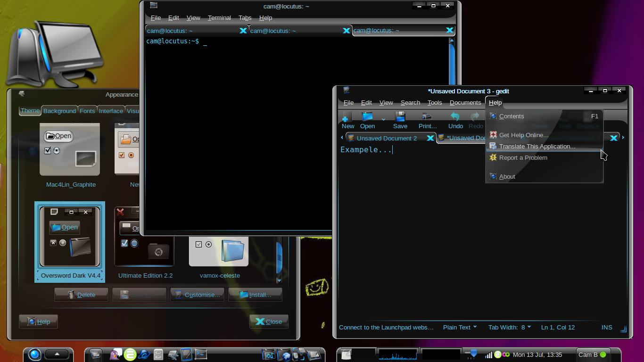Image resolution: width=644 pixels, height=362 pixels.
Task: Click the Contents help icon entry
Action: pos(544,116)
